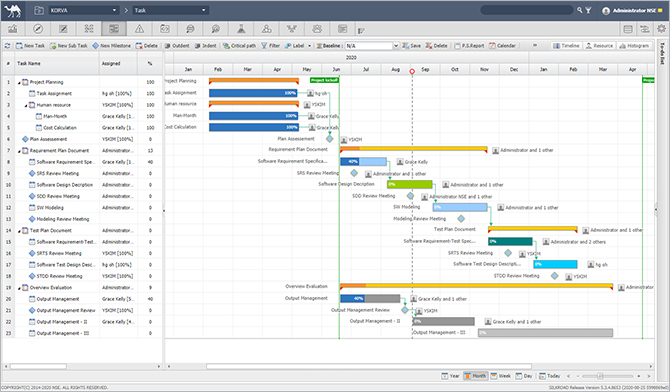Collapse the Overview Evaluation row
670x392 pixels.
pos(19,288)
